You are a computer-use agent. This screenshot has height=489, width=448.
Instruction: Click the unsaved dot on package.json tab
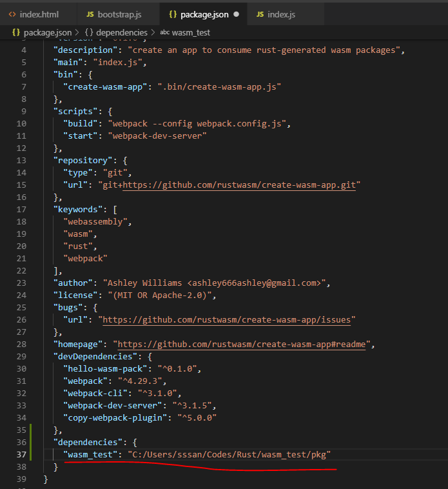236,14
